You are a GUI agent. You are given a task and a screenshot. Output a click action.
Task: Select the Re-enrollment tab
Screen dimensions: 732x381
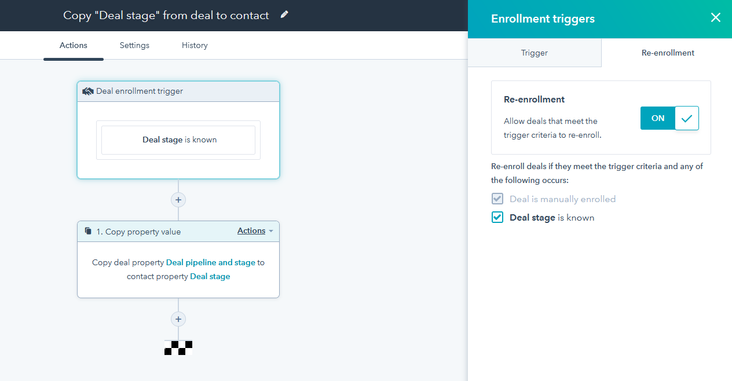(x=668, y=53)
